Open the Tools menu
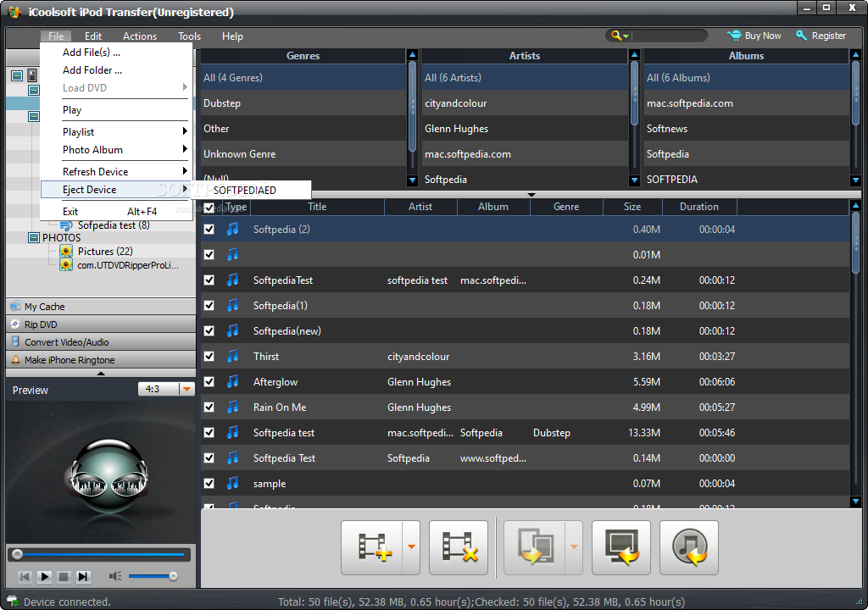The height and width of the screenshot is (610, 868). [x=189, y=36]
